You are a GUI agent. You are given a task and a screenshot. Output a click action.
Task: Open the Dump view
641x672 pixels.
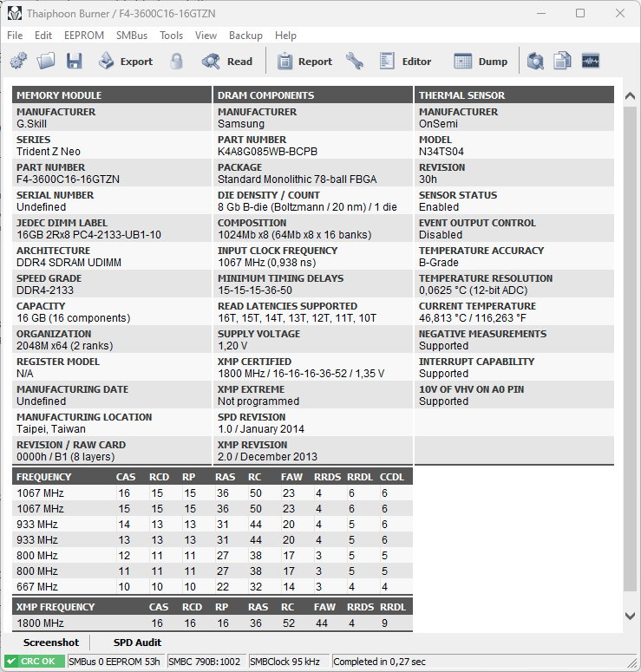coord(481,62)
